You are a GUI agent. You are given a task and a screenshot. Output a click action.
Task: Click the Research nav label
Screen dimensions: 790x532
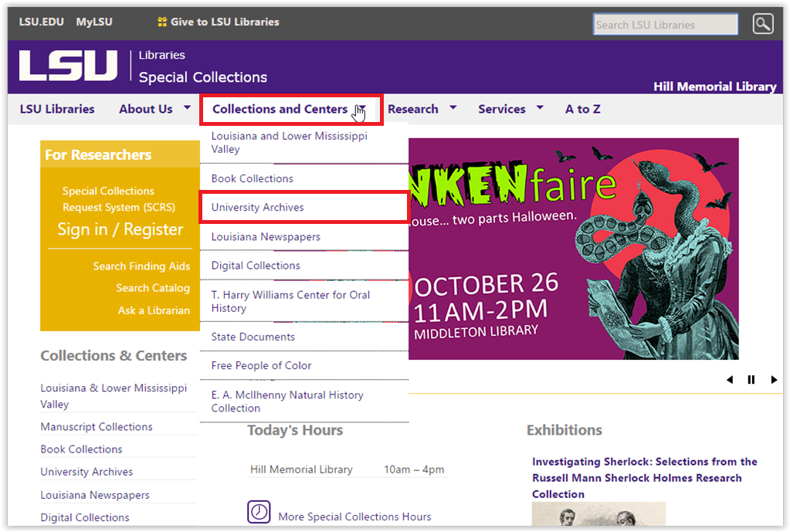pos(412,109)
